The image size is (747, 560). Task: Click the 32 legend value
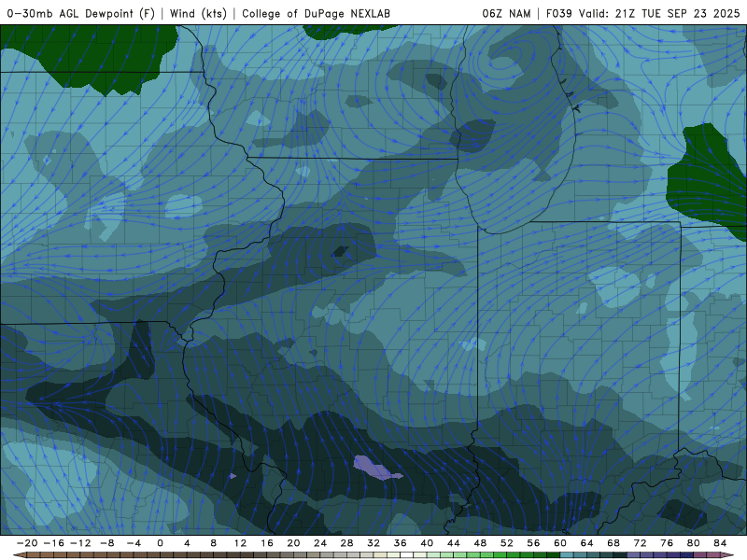click(x=373, y=543)
